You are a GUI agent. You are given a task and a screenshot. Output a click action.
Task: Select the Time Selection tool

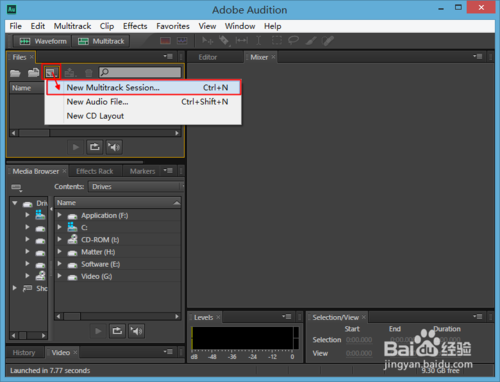pos(259,41)
